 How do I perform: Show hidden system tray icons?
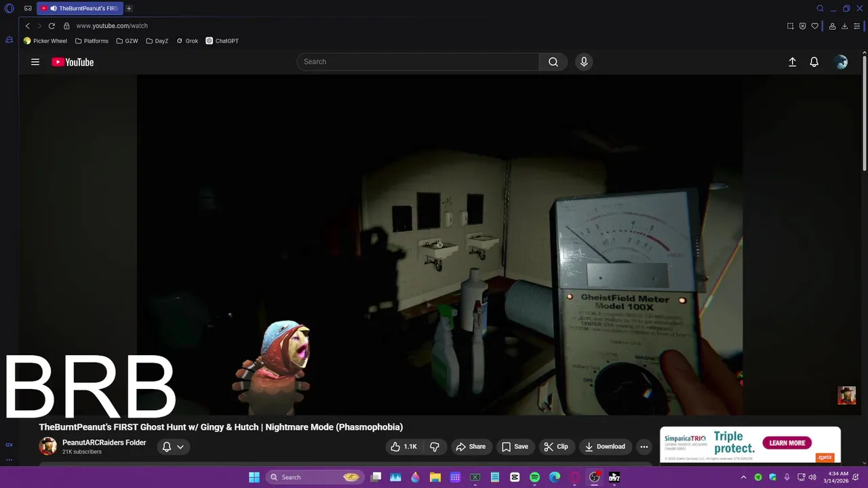tap(744, 477)
